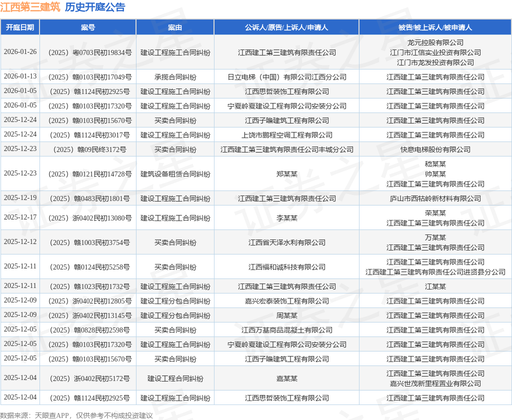Click plaintiff 江西万基商品混凝土有限公司
Viewport: 512px width, 420px height.
click(286, 330)
